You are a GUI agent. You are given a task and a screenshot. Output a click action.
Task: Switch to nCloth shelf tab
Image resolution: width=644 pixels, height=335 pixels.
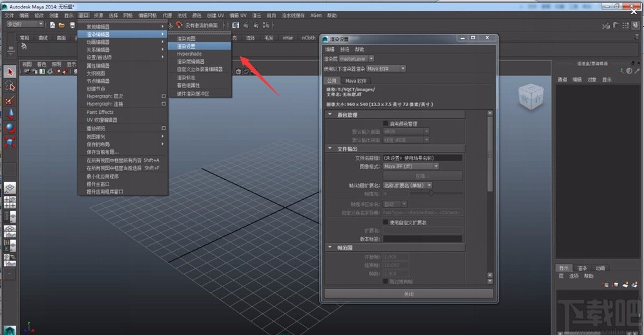[309, 38]
